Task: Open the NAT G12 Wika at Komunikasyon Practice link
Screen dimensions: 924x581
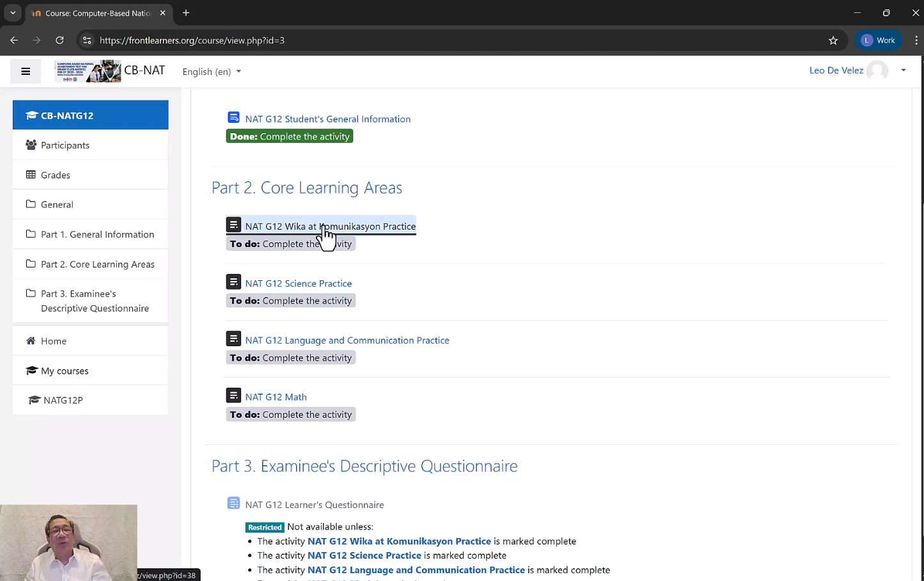Action: click(x=330, y=227)
